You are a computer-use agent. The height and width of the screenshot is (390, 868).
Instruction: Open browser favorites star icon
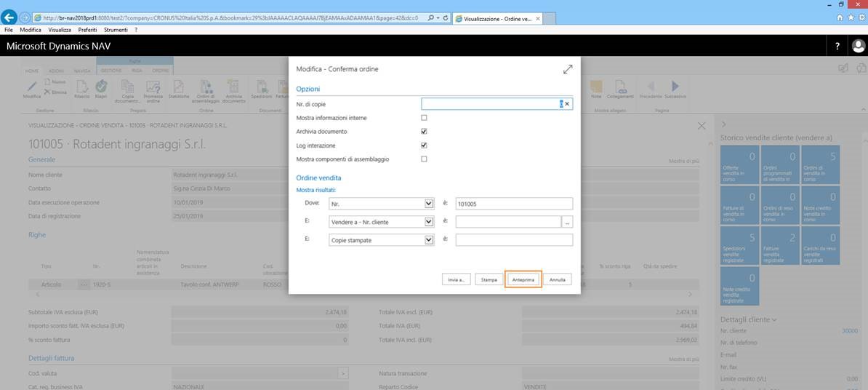click(x=851, y=17)
